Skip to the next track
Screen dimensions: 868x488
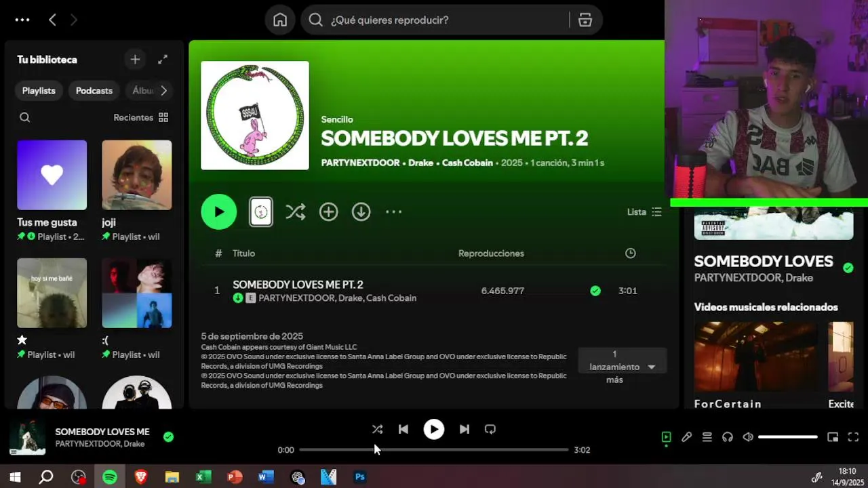(x=465, y=429)
